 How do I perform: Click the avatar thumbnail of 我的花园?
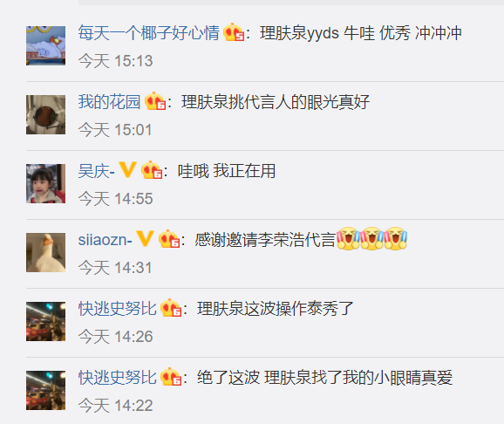click(45, 114)
